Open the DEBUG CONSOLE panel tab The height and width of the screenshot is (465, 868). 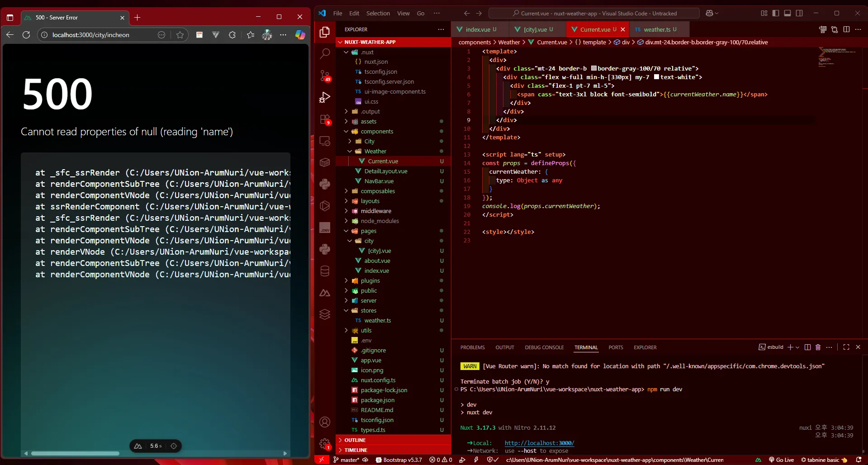click(x=544, y=347)
